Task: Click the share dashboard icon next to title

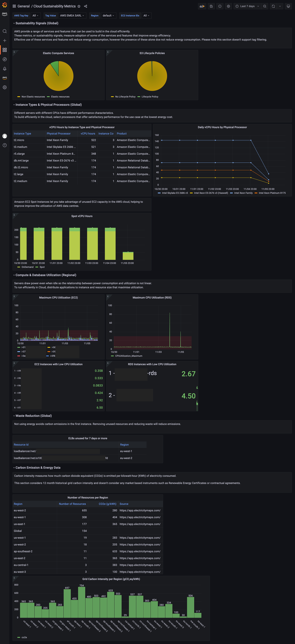Action: pyautogui.click(x=85, y=6)
